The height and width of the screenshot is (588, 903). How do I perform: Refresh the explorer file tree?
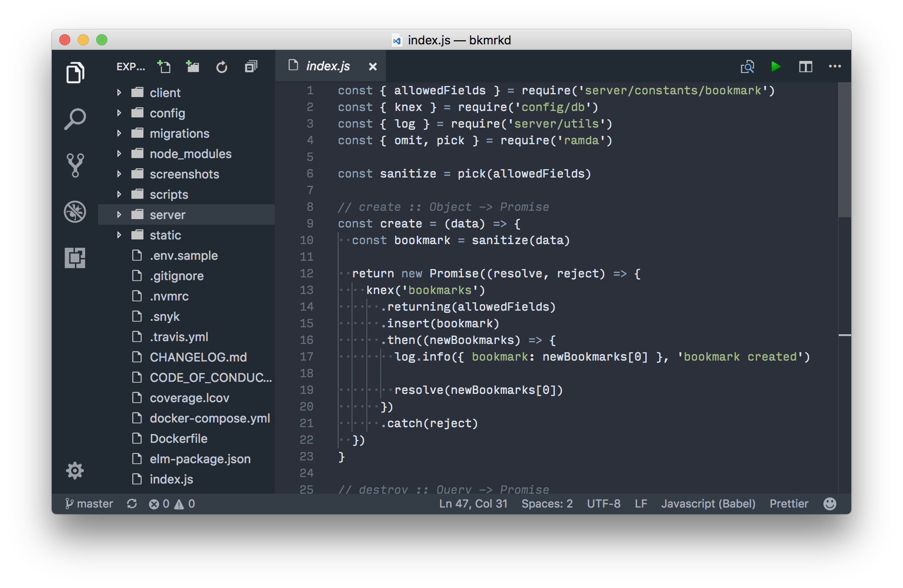[x=222, y=67]
